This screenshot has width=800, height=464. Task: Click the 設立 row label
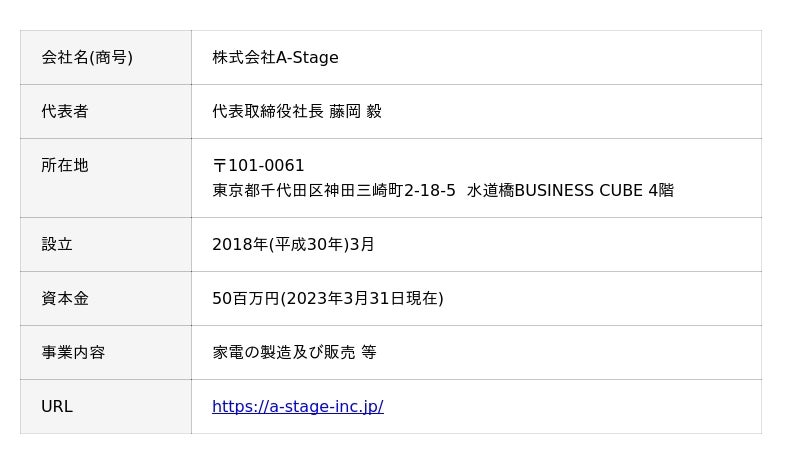57,244
